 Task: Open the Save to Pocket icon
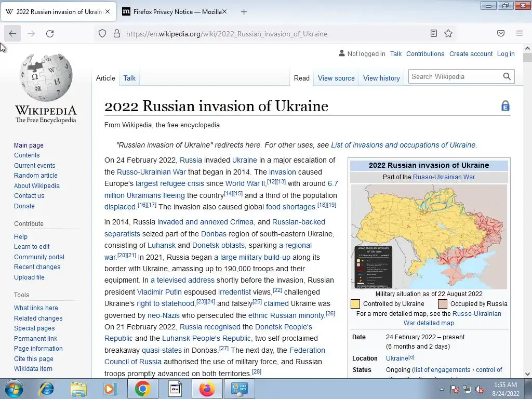pos(501,33)
